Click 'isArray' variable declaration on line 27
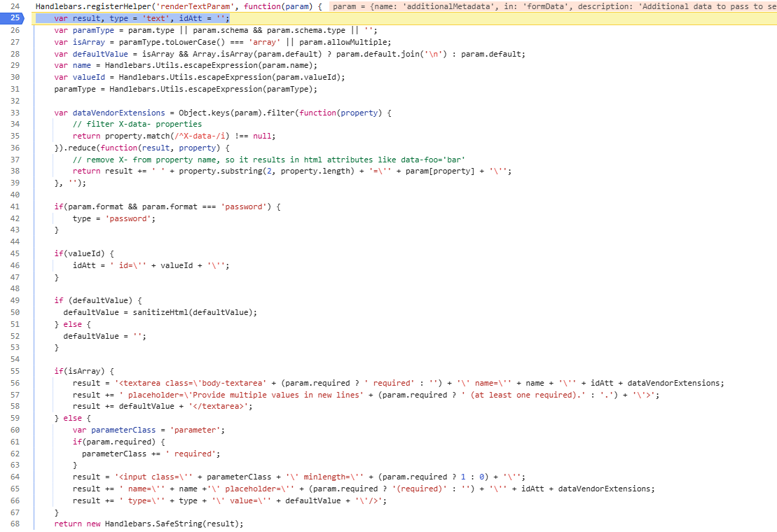 pos(89,42)
